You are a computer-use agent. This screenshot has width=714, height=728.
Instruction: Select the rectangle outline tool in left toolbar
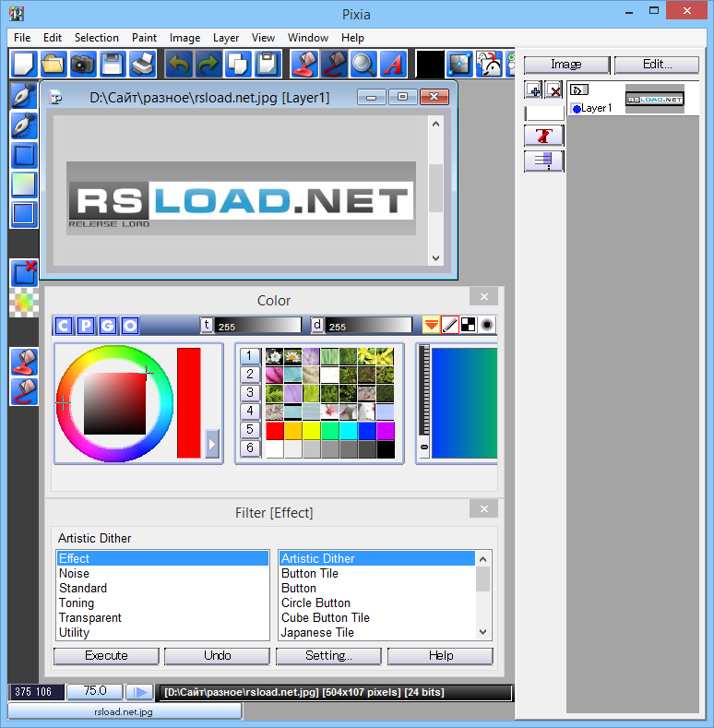24,156
